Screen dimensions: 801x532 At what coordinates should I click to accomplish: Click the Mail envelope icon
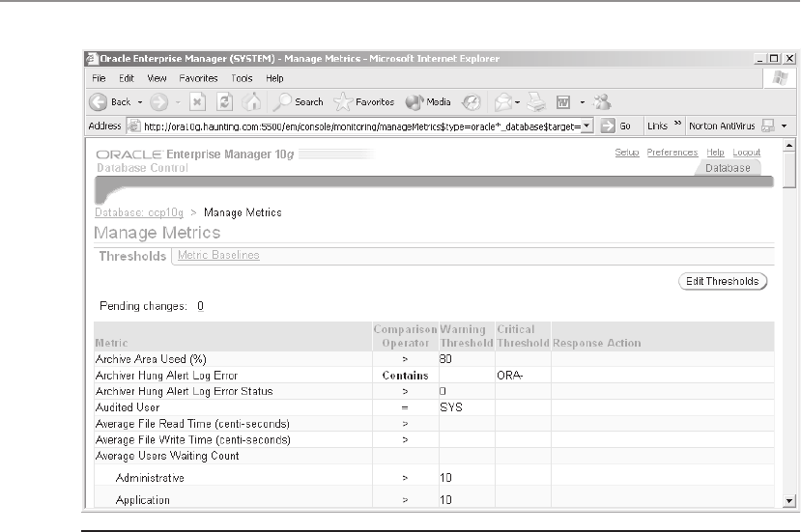click(x=502, y=102)
